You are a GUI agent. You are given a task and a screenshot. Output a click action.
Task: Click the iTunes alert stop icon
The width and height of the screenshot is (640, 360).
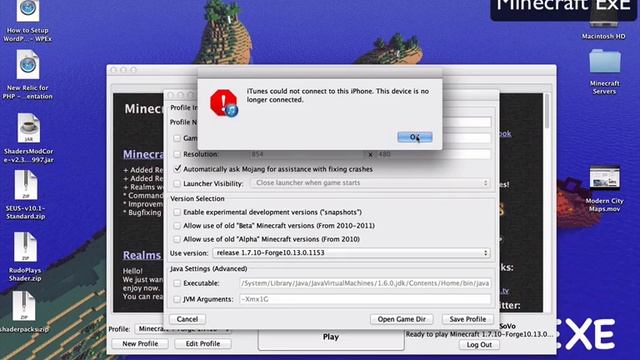point(224,103)
